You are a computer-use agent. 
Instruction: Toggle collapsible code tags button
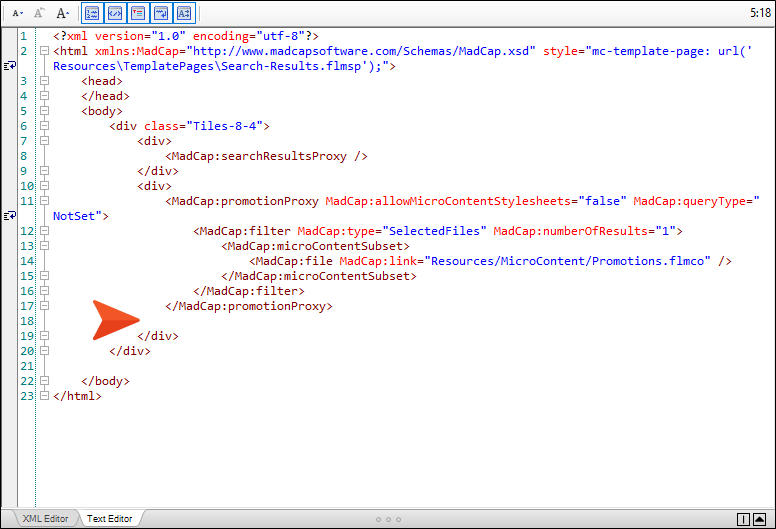115,13
